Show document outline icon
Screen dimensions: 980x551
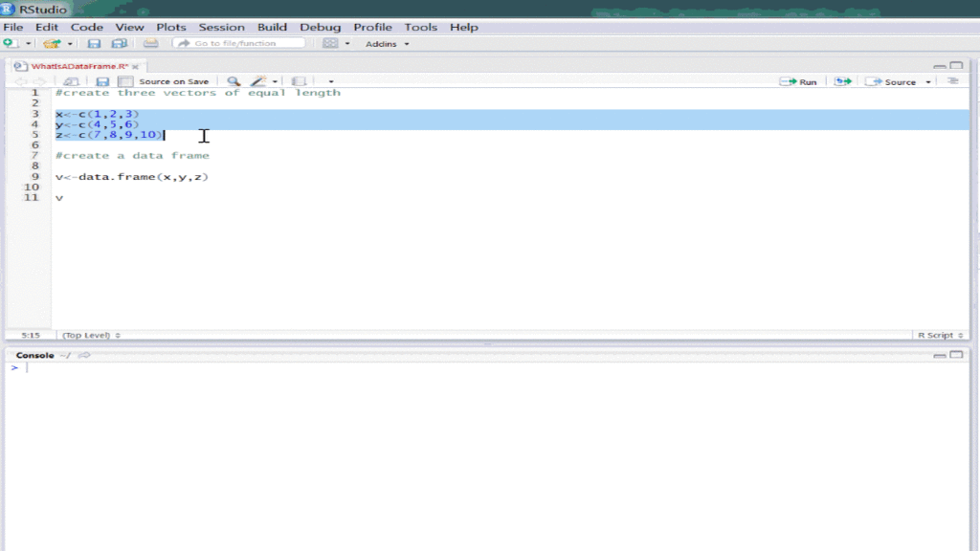[x=952, y=81]
